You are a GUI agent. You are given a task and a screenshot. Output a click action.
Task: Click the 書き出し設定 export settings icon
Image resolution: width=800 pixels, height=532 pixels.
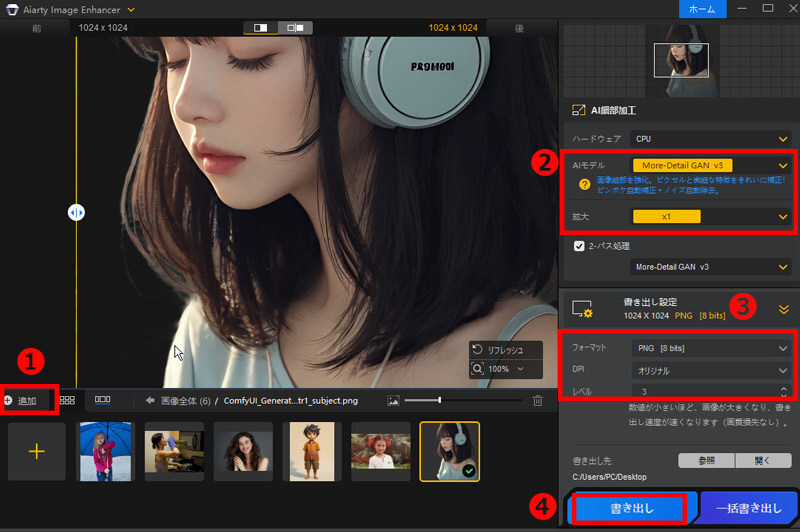582,309
